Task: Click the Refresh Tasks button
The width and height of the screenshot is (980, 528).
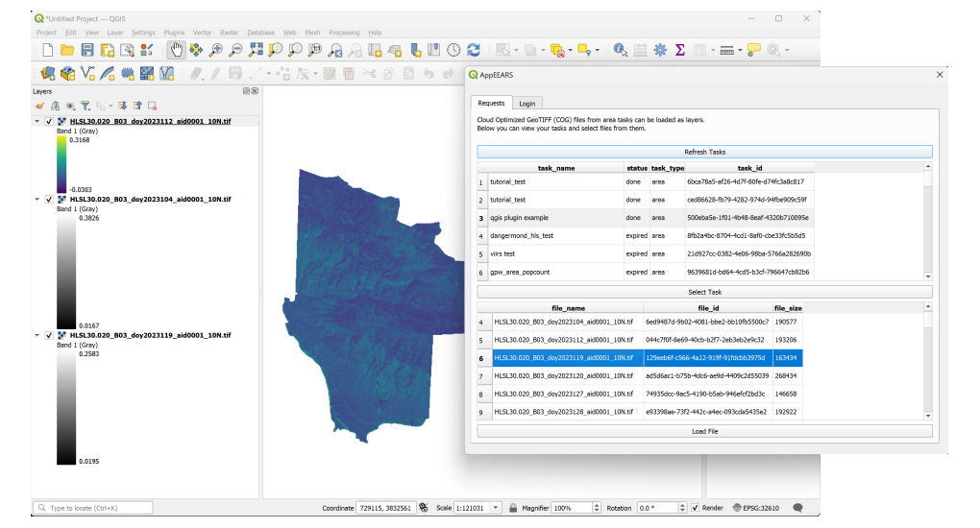Action: pos(704,152)
